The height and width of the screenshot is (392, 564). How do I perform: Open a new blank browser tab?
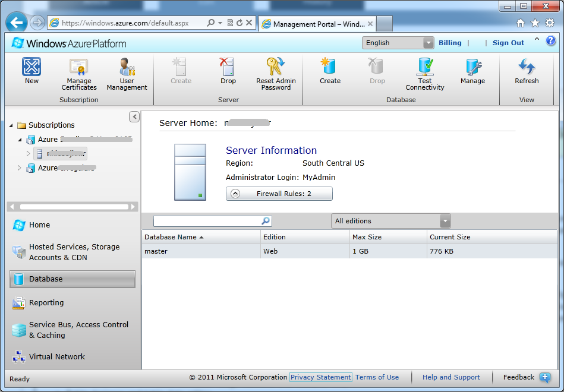[385, 24]
